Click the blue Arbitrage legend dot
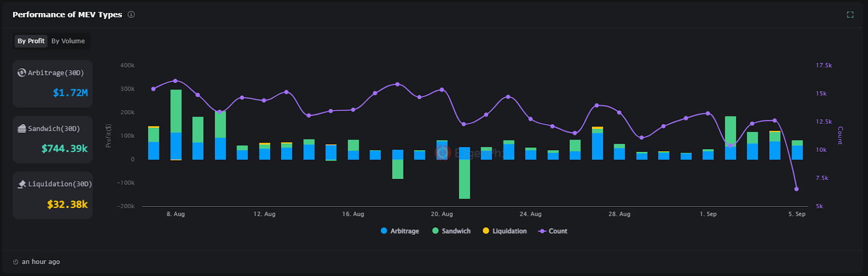Image resolution: width=868 pixels, height=276 pixels. tap(384, 231)
